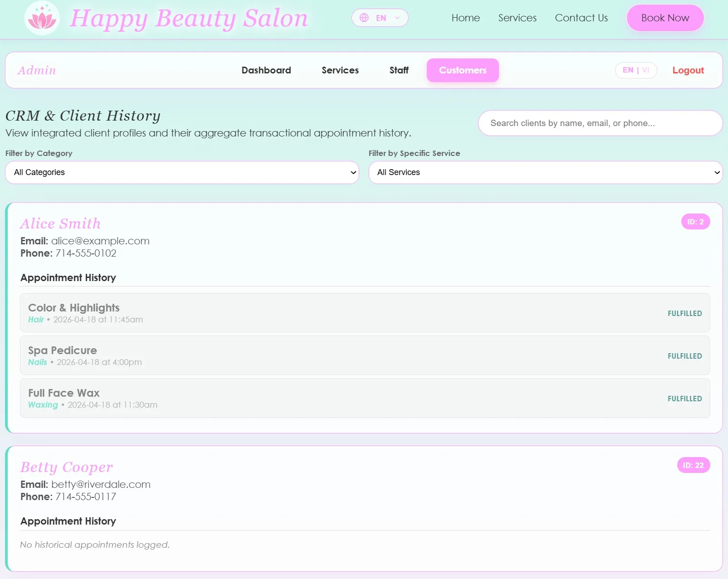Click the Alice Smith client name
This screenshot has width=728, height=579.
tap(60, 224)
